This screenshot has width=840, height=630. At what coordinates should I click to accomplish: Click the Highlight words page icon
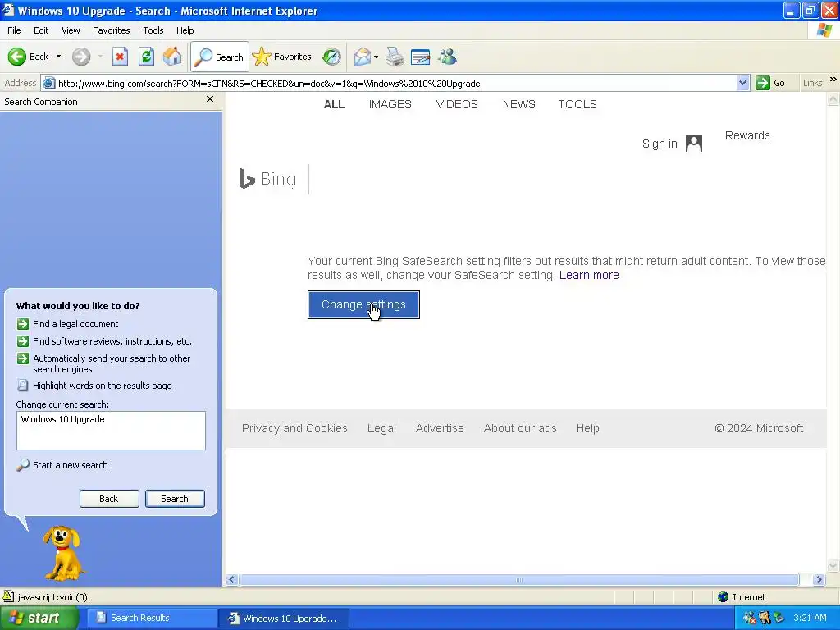pyautogui.click(x=22, y=386)
